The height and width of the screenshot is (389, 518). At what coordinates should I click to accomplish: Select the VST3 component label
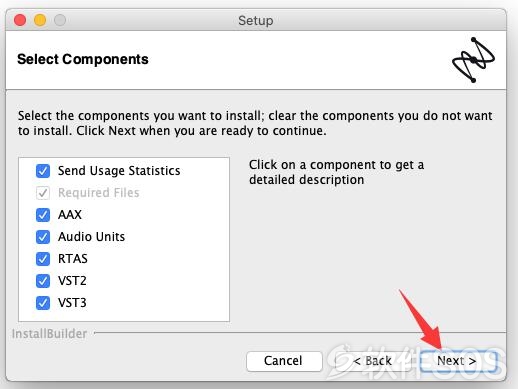pos(72,303)
